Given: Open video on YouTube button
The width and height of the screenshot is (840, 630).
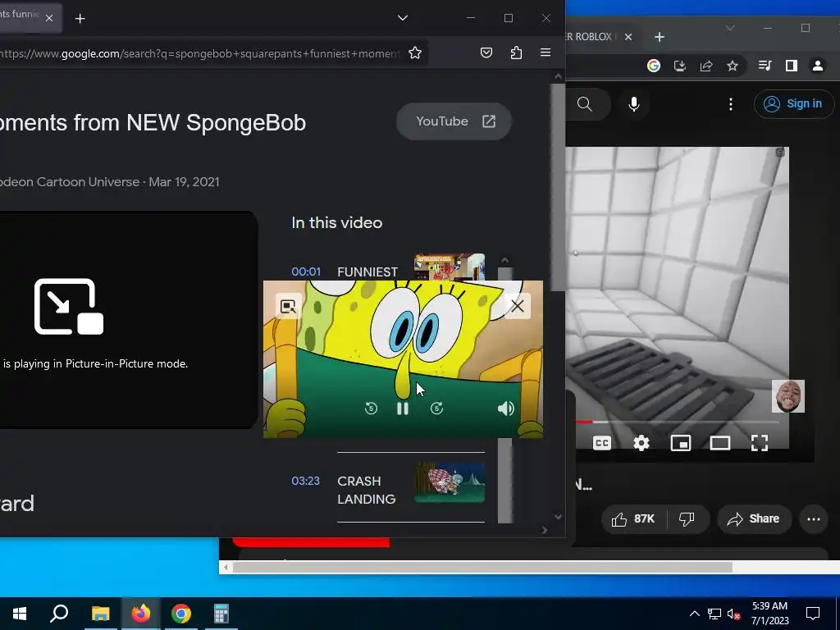Looking at the screenshot, I should coord(454,121).
